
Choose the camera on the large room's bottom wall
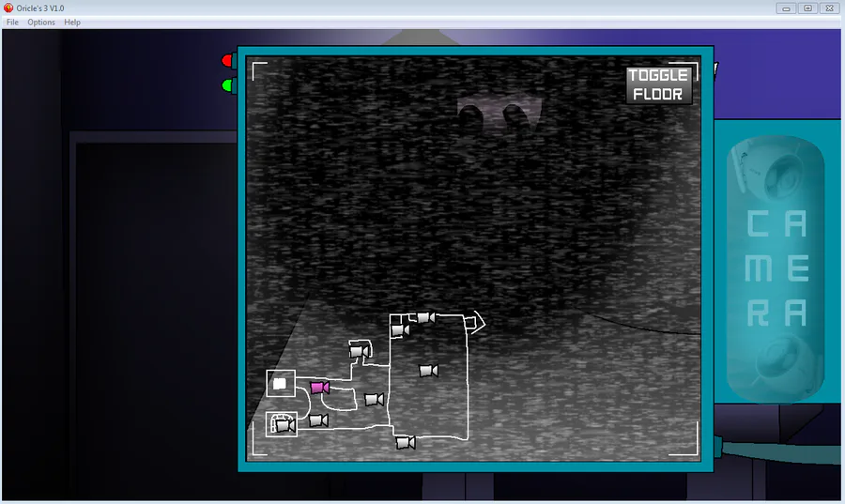[406, 443]
